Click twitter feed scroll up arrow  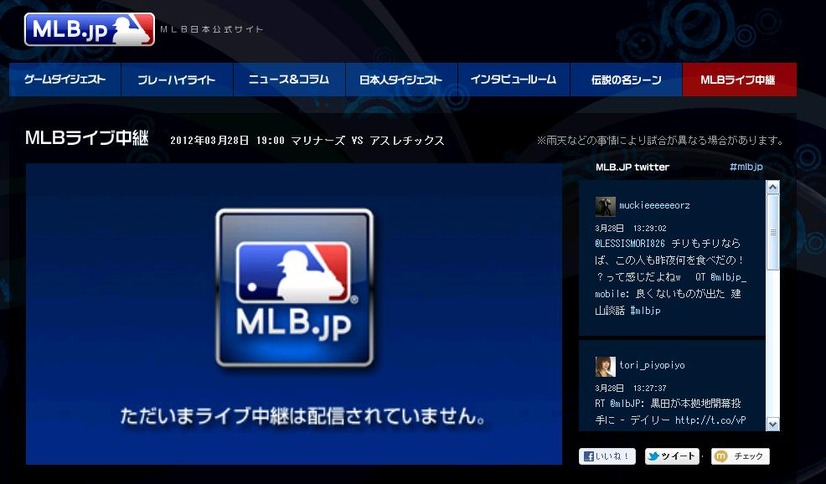[x=773, y=187]
